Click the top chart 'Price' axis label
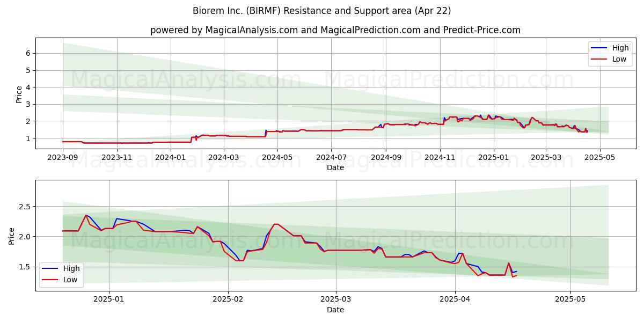This screenshot has width=644, height=322. pyautogui.click(x=19, y=93)
